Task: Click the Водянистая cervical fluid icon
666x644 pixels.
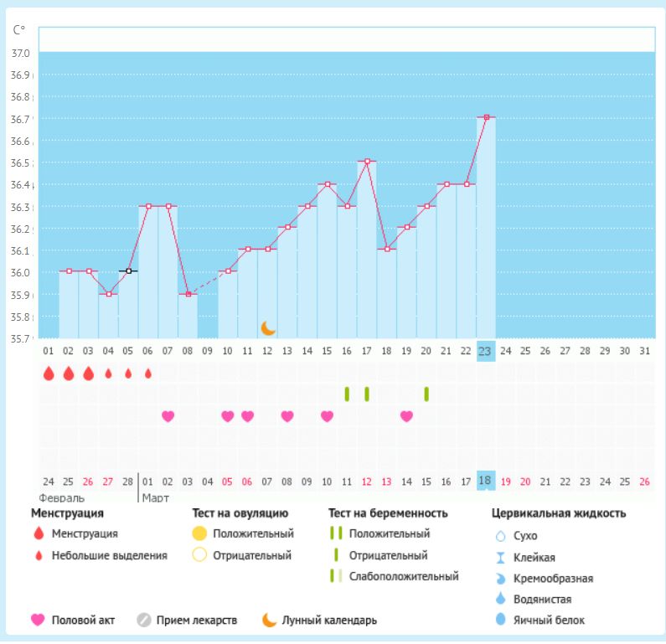Action: click(x=501, y=598)
